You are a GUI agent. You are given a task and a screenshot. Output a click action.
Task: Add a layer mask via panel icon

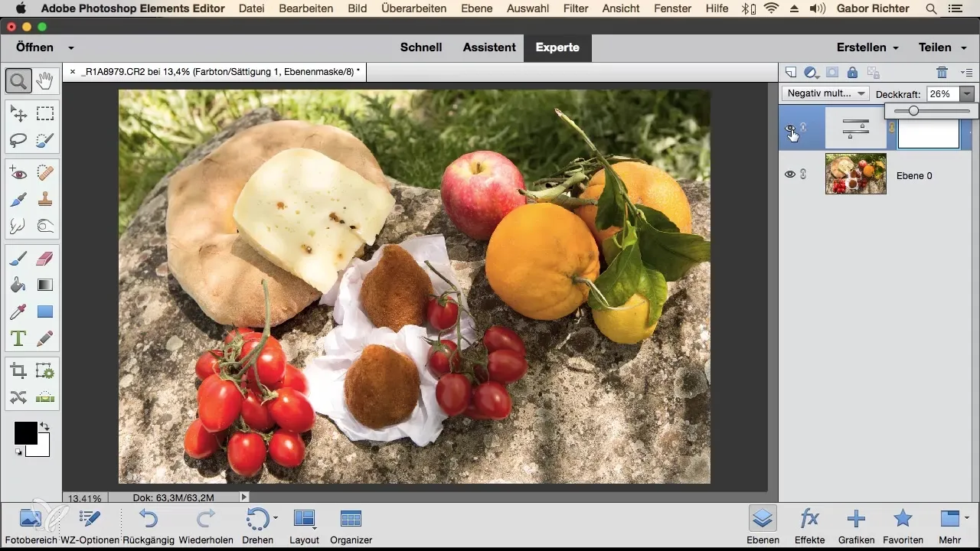(831, 73)
